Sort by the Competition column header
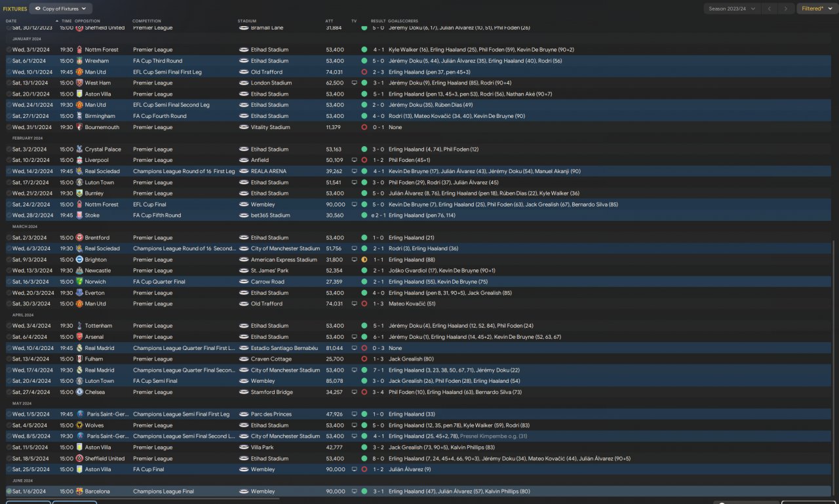 pyautogui.click(x=147, y=21)
